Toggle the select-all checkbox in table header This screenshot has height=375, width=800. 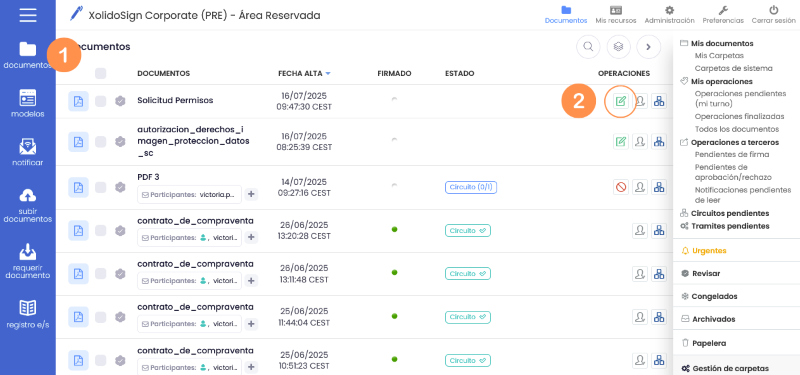click(101, 73)
